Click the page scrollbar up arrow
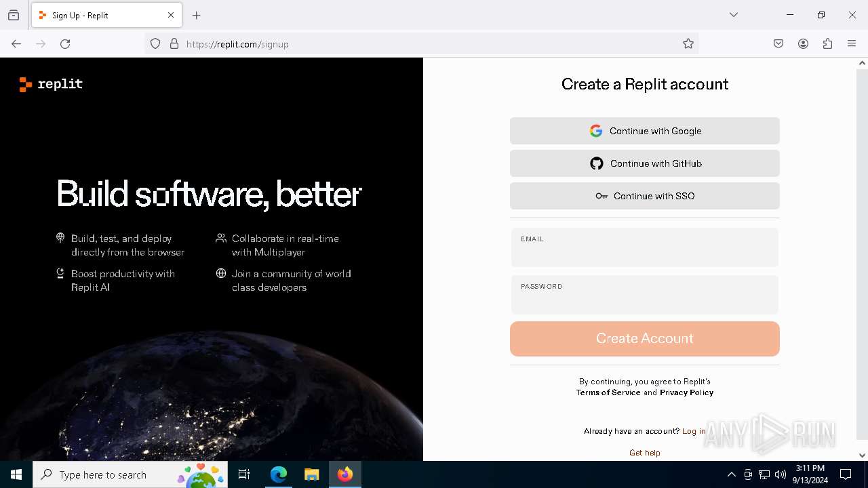The image size is (868, 488). [862, 63]
